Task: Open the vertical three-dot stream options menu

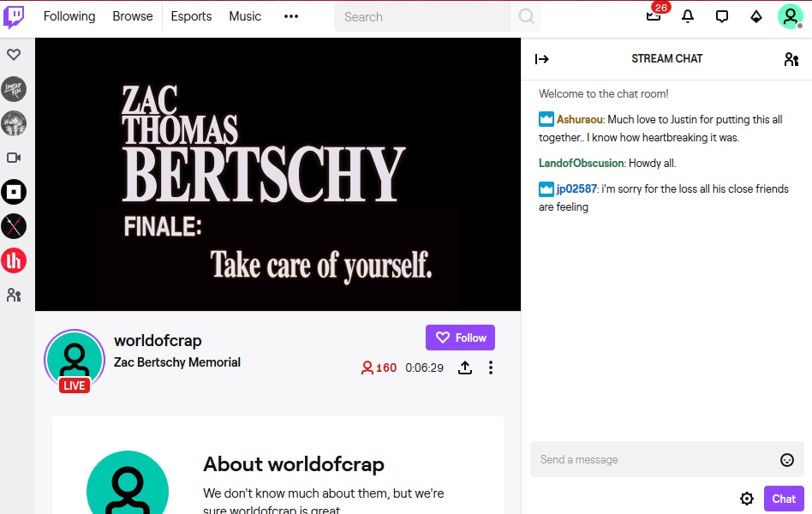Action: click(491, 368)
